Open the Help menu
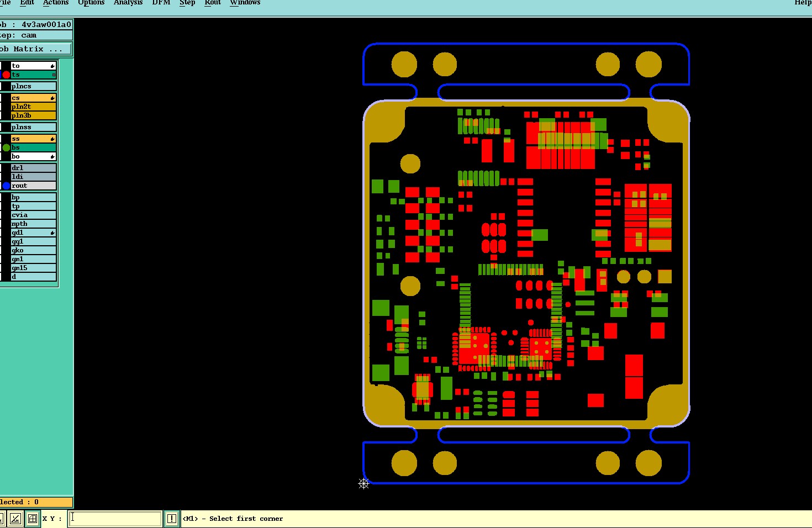Image resolution: width=812 pixels, height=528 pixels. [803, 2]
